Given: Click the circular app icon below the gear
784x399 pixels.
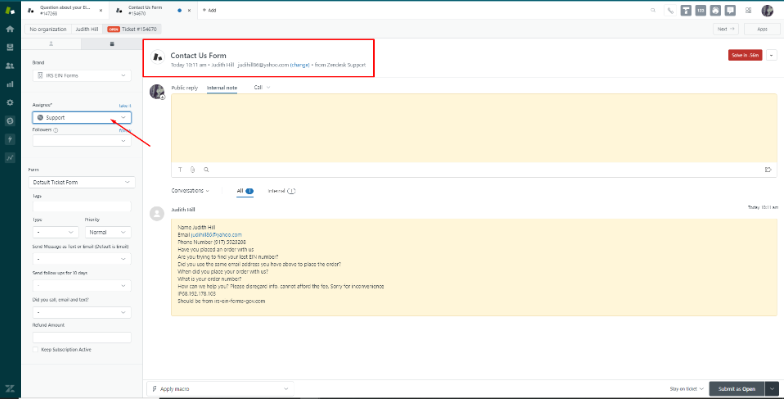Looking at the screenshot, I should coord(10,121).
